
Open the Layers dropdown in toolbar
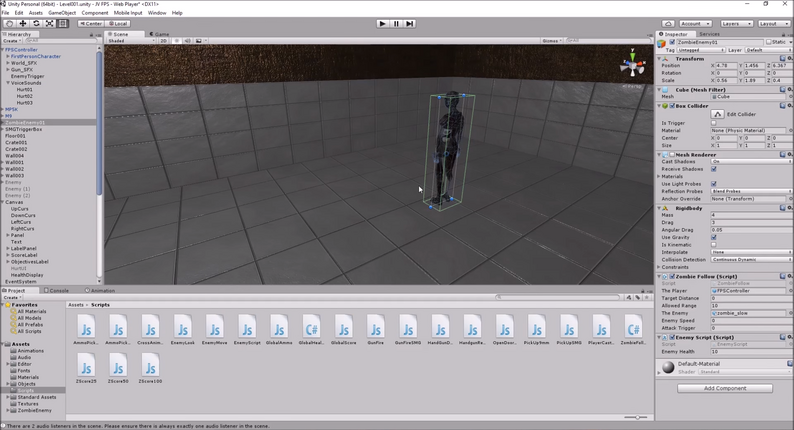(736, 24)
